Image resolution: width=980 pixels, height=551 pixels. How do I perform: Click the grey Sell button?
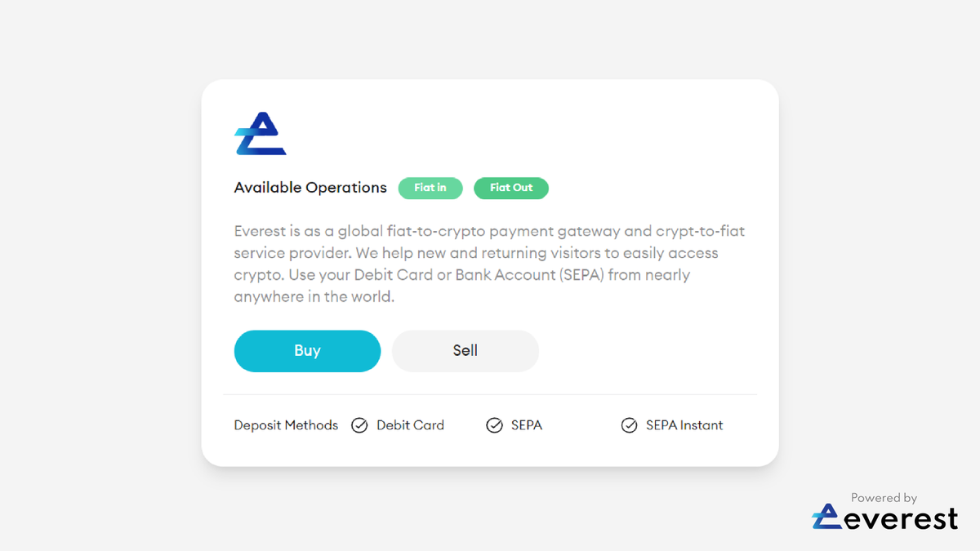pyautogui.click(x=465, y=351)
